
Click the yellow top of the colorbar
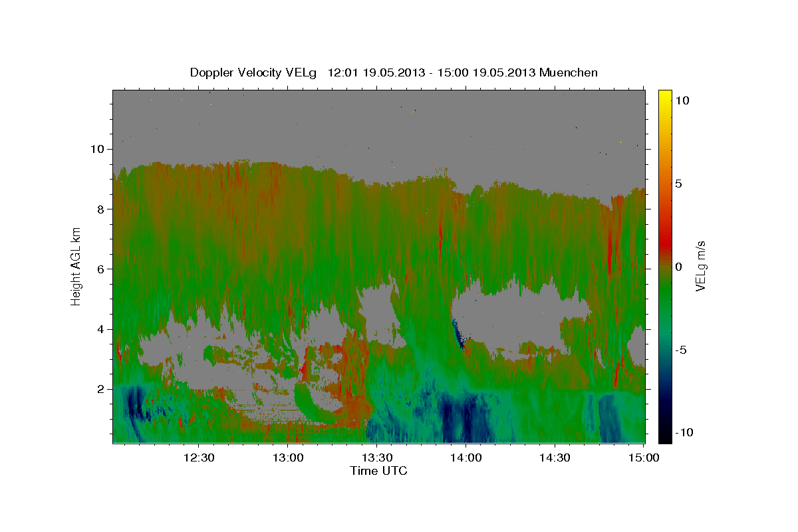[665, 96]
